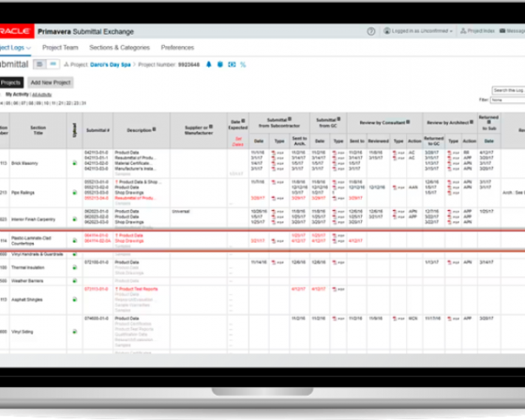Click the blue expand-view icon
The height and width of the screenshot is (420, 525).
pyautogui.click(x=232, y=65)
